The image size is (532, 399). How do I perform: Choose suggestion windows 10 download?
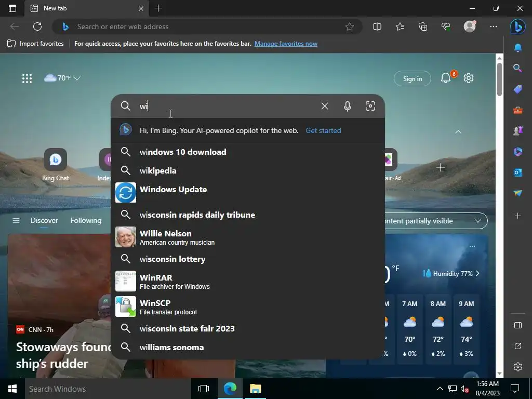(248, 152)
